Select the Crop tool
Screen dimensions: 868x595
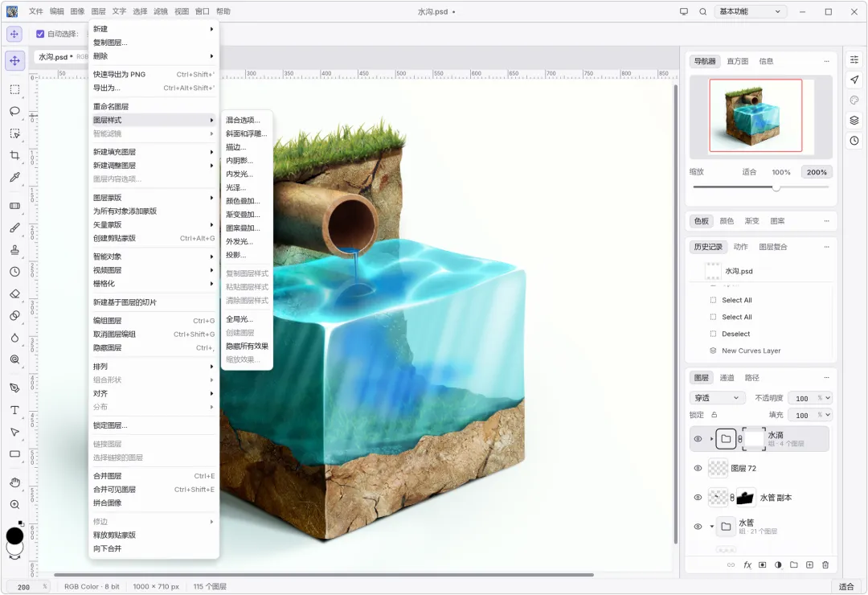[15, 155]
